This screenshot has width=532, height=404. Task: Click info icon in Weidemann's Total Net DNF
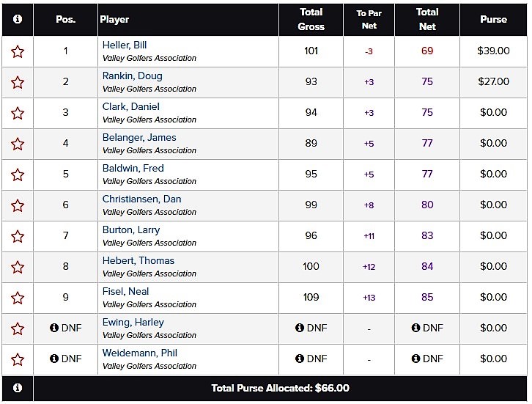pyautogui.click(x=415, y=359)
